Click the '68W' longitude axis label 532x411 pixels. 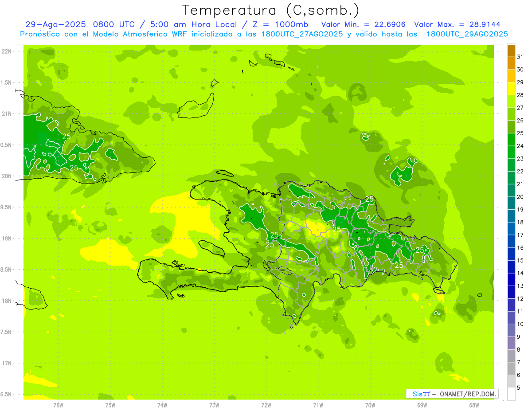tap(474, 405)
